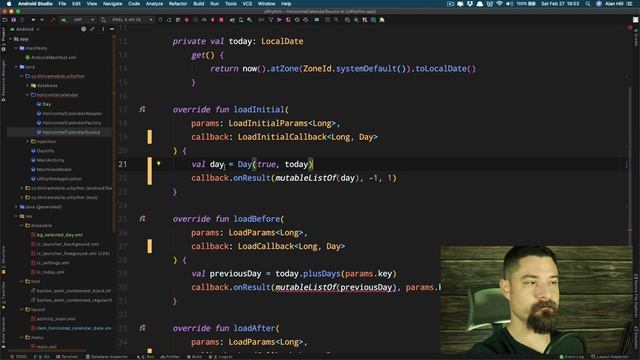This screenshot has width=640, height=360.
Task: Open activity_main.xml layout
Action: pyautogui.click(x=53, y=319)
